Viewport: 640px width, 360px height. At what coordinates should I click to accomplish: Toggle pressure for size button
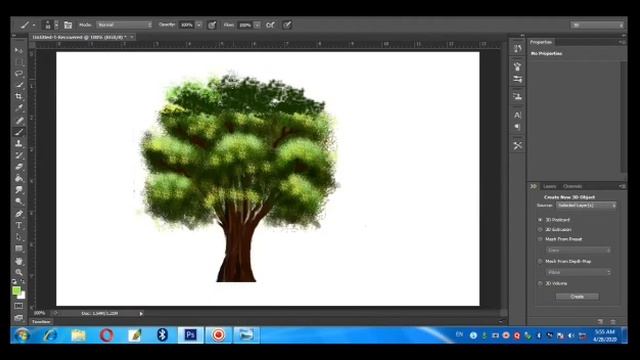point(287,25)
